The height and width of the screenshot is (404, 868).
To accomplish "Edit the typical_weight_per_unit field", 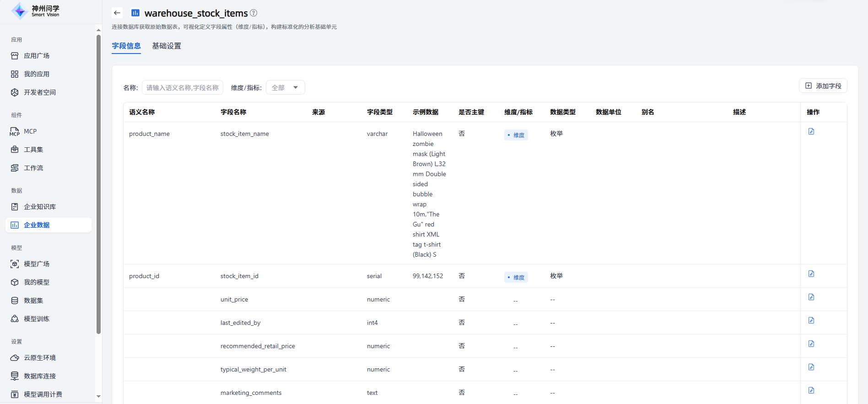I will [x=811, y=367].
